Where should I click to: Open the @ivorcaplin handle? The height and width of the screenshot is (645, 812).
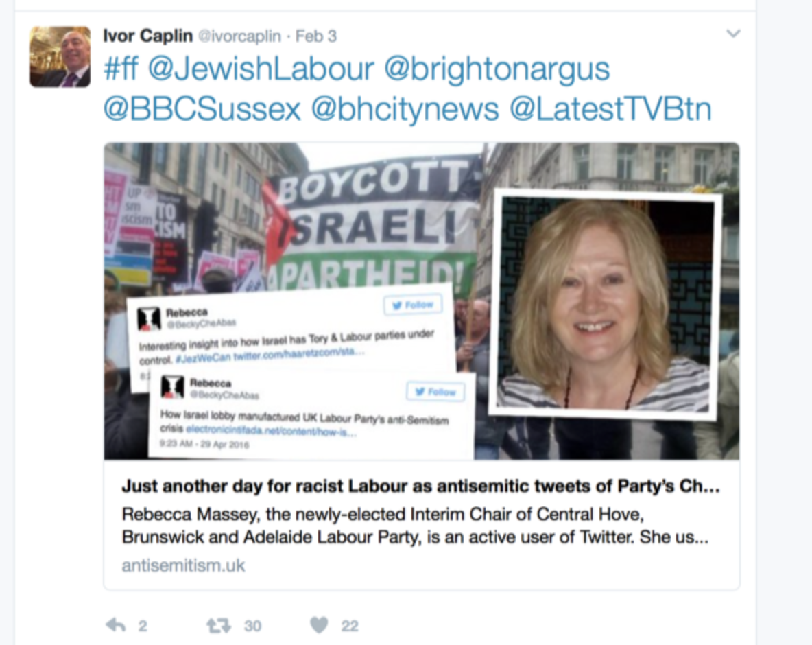pyautogui.click(x=240, y=37)
